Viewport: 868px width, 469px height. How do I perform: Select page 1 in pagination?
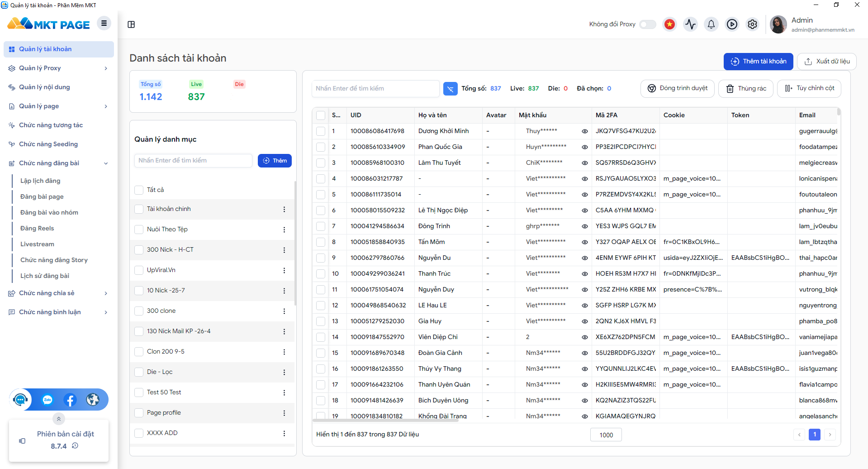pyautogui.click(x=815, y=435)
